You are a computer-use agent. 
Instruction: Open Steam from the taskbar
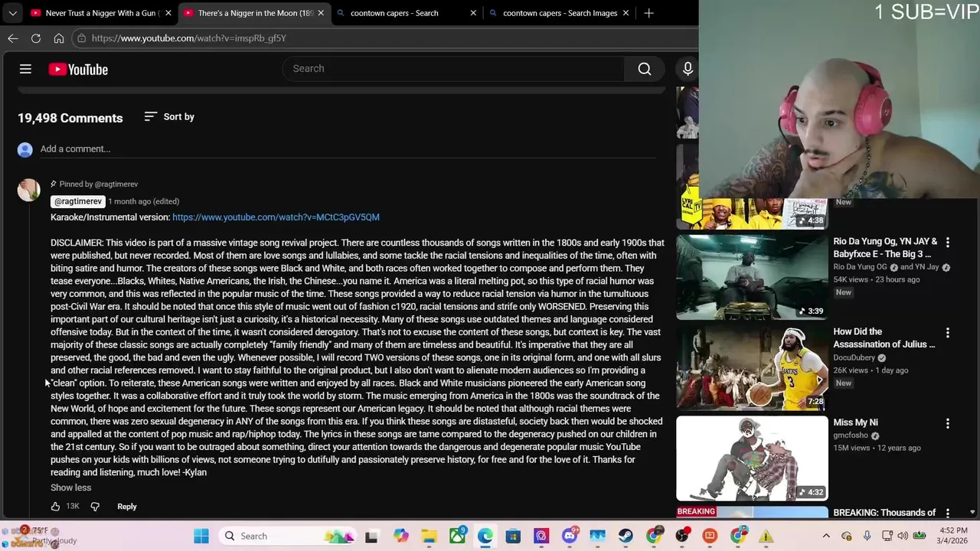[x=626, y=536]
